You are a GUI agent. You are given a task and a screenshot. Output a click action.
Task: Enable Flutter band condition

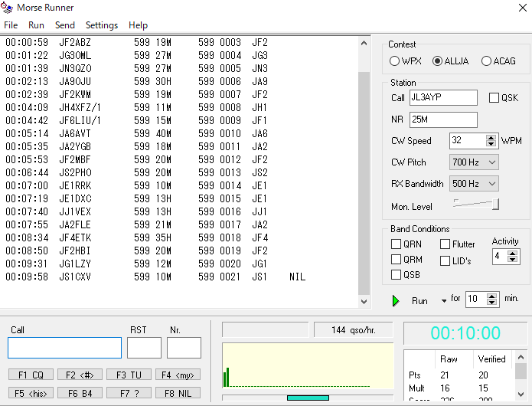tap(446, 244)
